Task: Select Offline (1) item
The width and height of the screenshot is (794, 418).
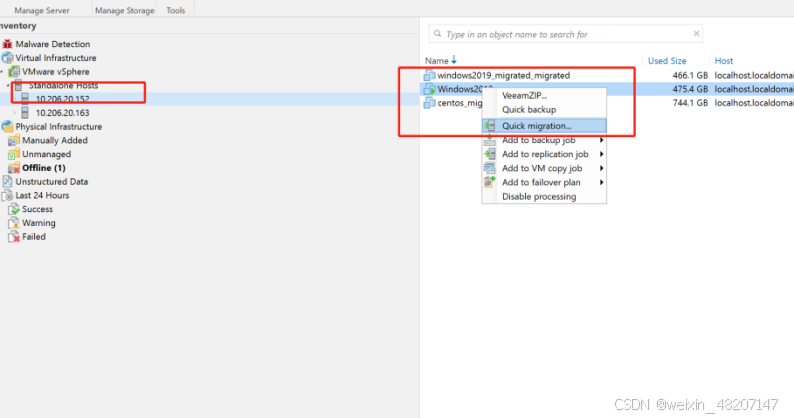Action: 44,168
